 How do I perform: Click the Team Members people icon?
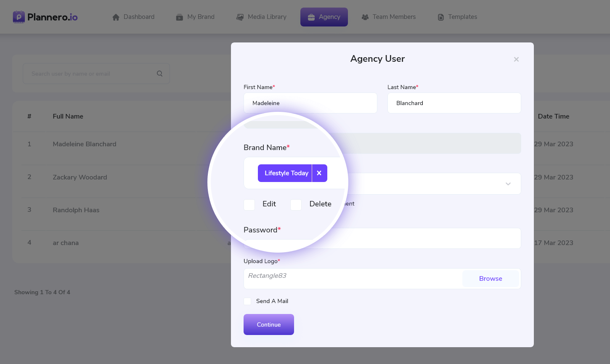[365, 17]
